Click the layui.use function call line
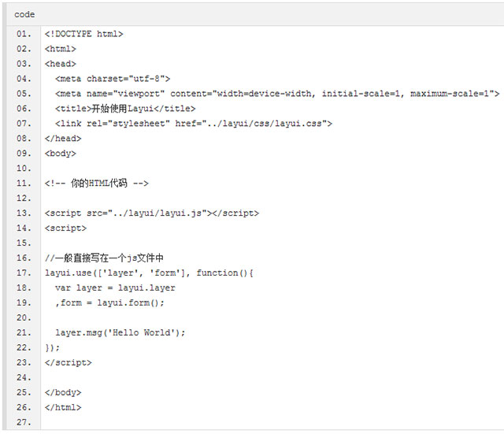Image resolution: width=504 pixels, height=434 pixels. pos(150,273)
